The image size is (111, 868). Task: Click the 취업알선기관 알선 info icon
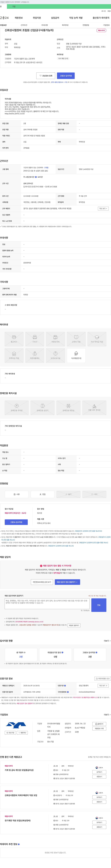62,652
